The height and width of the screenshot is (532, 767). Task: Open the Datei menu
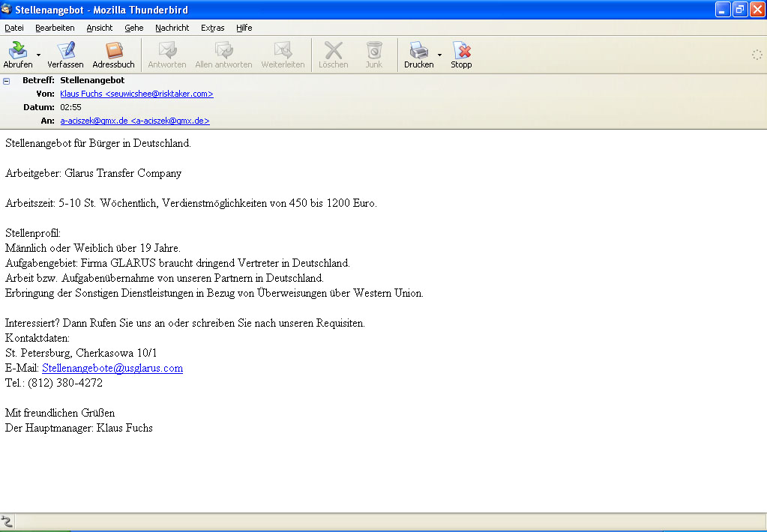tap(14, 28)
